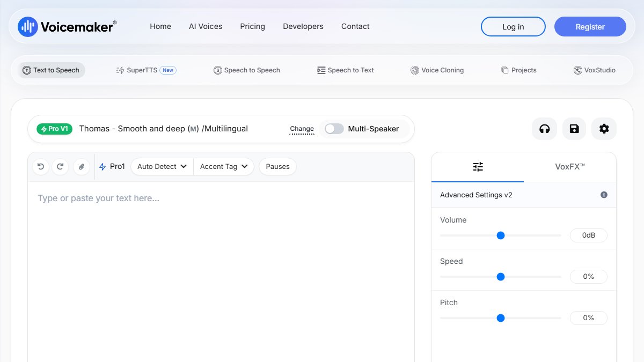Select the Text to Speech tab

point(52,70)
